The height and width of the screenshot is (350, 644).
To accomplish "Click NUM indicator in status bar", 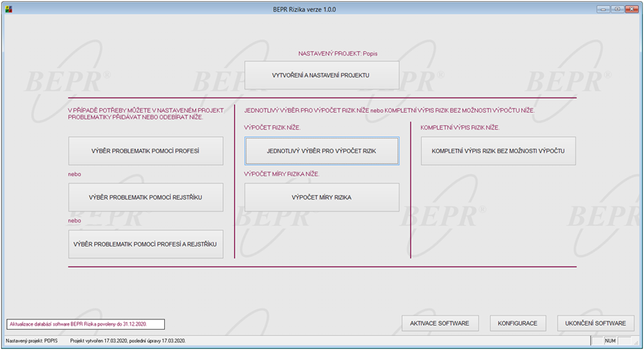I will coord(610,341).
